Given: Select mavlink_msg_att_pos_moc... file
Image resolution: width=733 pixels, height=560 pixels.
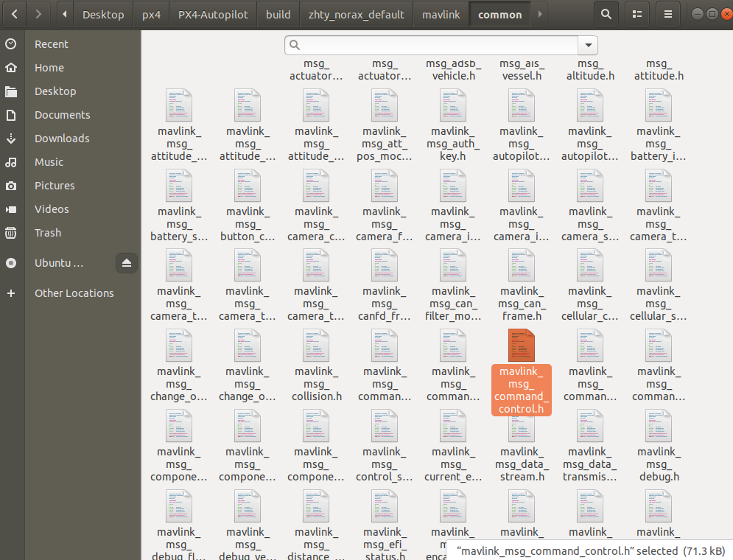Looking at the screenshot, I should pyautogui.click(x=385, y=125).
